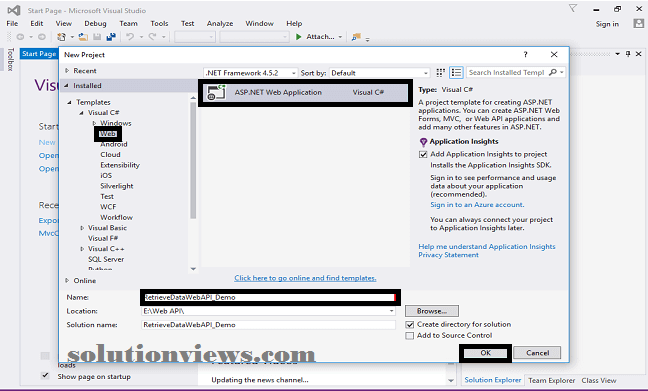Click the Save All toolbar icon
Image resolution: width=648 pixels, height=391 pixels.
111,37
